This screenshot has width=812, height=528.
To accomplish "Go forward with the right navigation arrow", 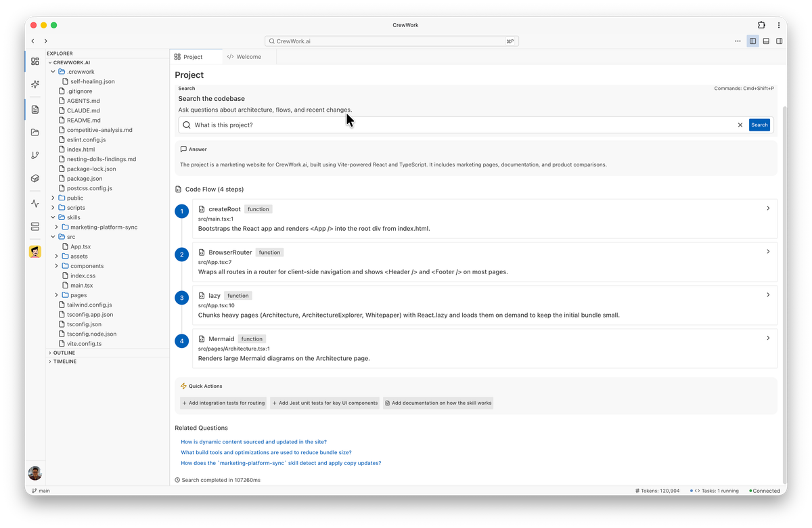I will [x=46, y=41].
